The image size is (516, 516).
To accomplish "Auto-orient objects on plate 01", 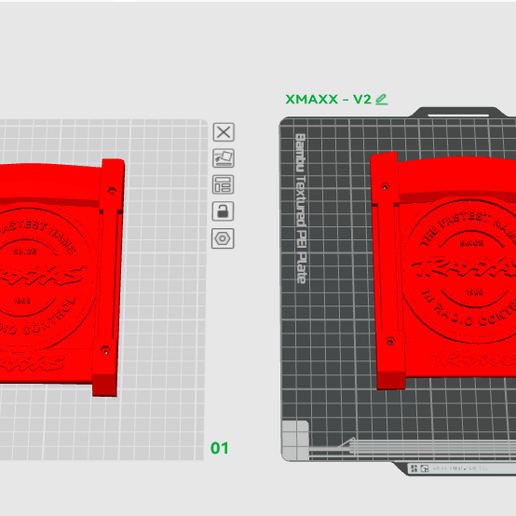I will pyautogui.click(x=223, y=158).
